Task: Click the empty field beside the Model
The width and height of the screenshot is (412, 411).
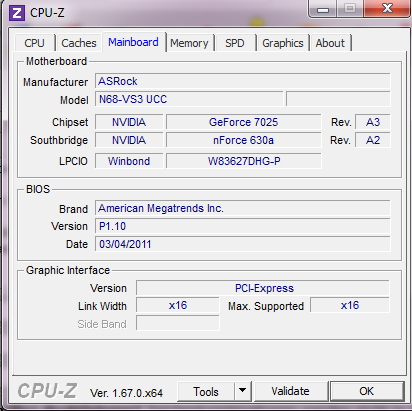Action: [x=338, y=99]
